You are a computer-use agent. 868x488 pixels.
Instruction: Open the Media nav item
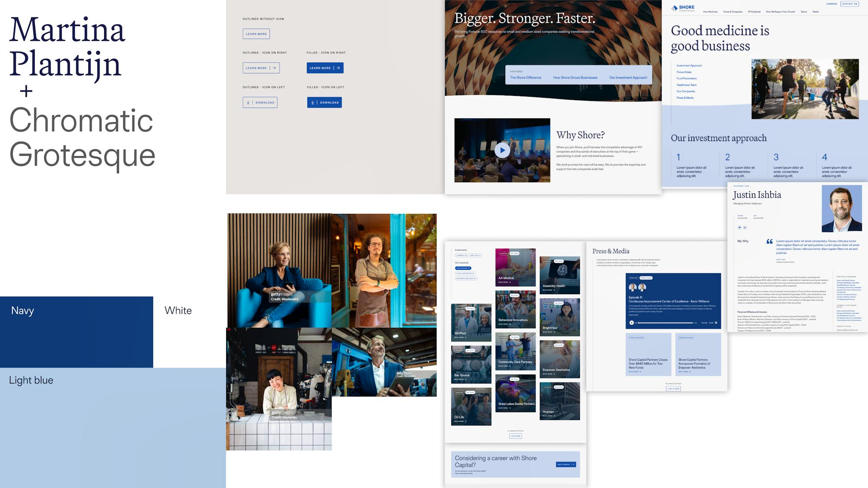pyautogui.click(x=815, y=12)
